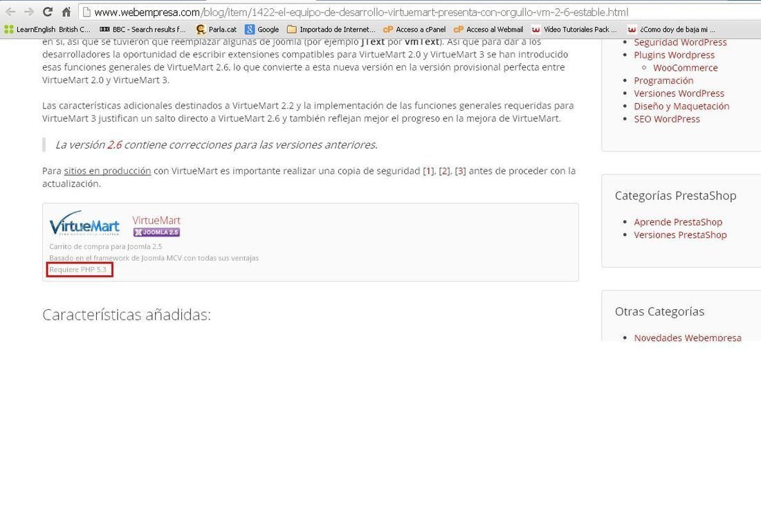
Task: Open LearnEnglish British Council bookmark
Action: point(47,30)
